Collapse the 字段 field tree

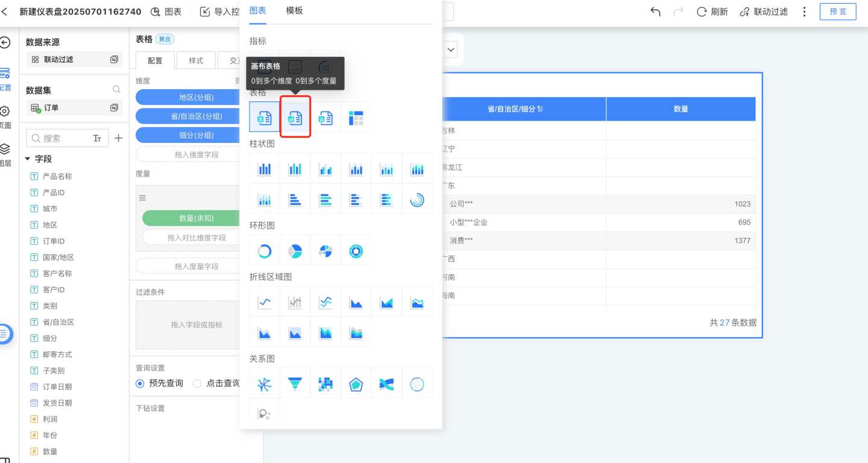coord(28,159)
